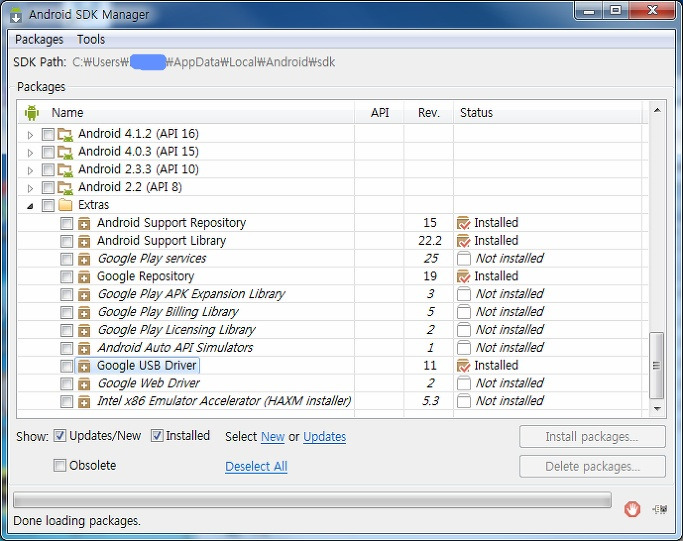Click the Android 2.3.3 platform folder icon

click(65, 170)
